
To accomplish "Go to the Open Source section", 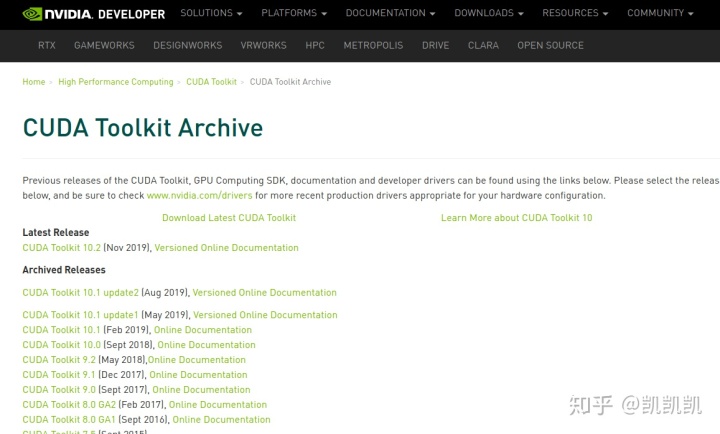I will [x=551, y=45].
